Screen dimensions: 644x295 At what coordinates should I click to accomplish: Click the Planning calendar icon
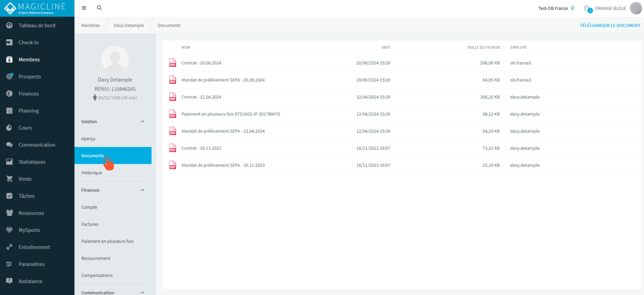[9, 110]
